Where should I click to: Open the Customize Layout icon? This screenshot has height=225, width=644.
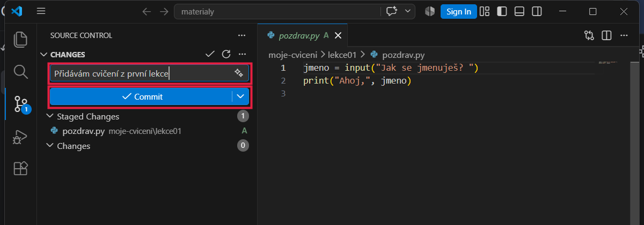[485, 11]
